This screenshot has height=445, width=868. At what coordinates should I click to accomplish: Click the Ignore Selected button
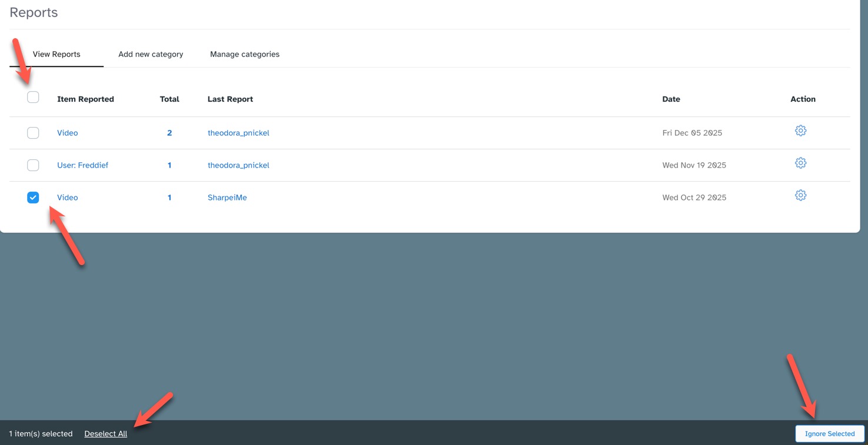pos(829,434)
